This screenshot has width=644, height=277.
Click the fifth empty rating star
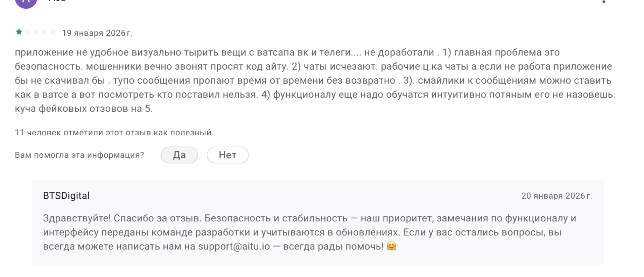tap(53, 32)
